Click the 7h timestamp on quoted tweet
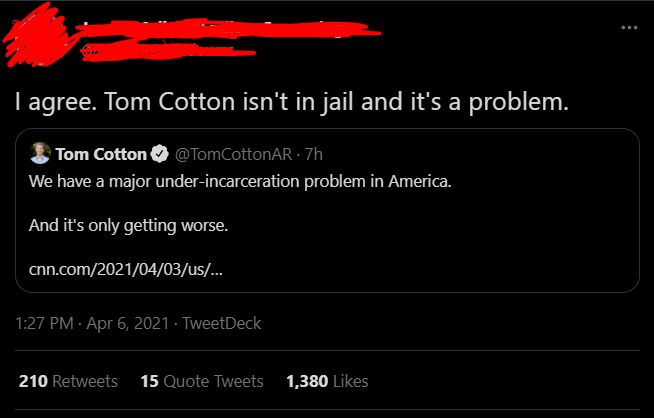Image resolution: width=654 pixels, height=418 pixels. [x=312, y=154]
